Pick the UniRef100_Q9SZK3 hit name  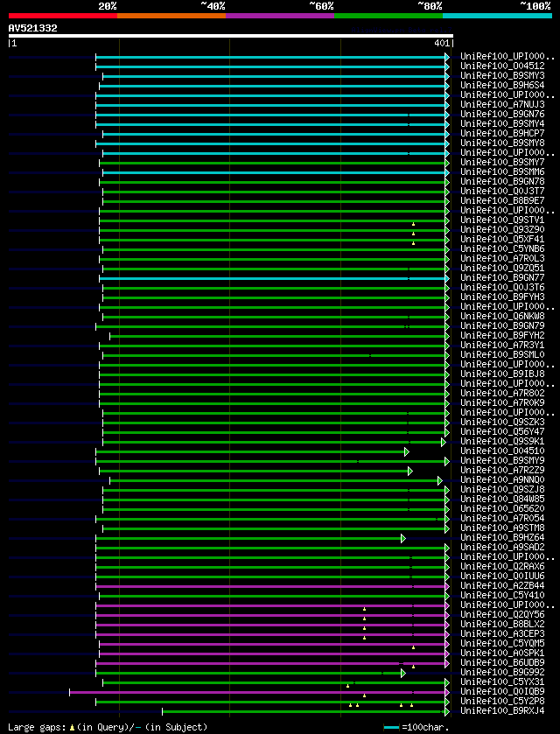[502, 422]
